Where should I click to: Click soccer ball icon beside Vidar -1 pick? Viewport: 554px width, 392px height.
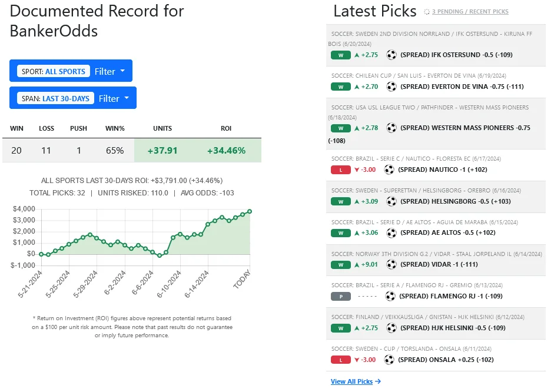tap(392, 264)
